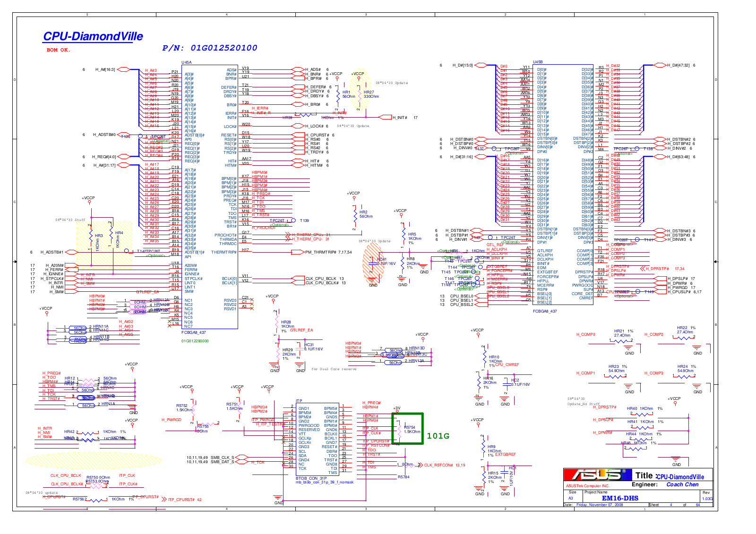Select the date 'Friday, November 07, 2008'
The image size is (756, 534).
pyautogui.click(x=600, y=505)
